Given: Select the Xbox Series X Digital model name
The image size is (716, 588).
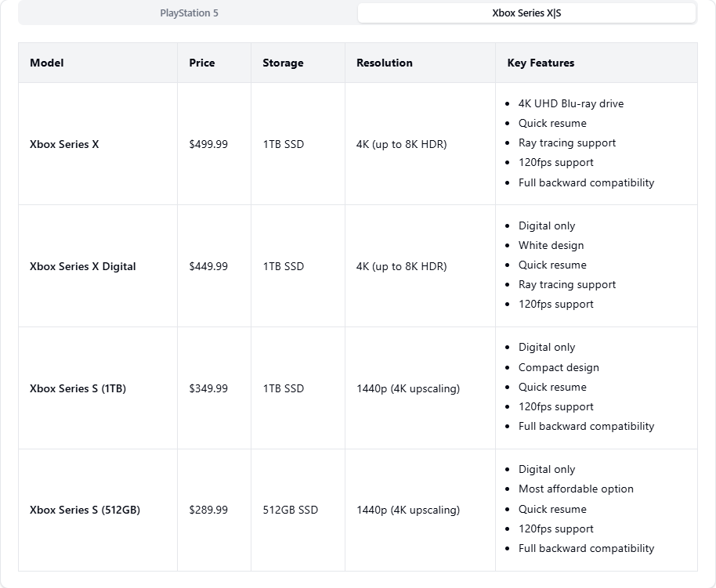Looking at the screenshot, I should point(83,267).
